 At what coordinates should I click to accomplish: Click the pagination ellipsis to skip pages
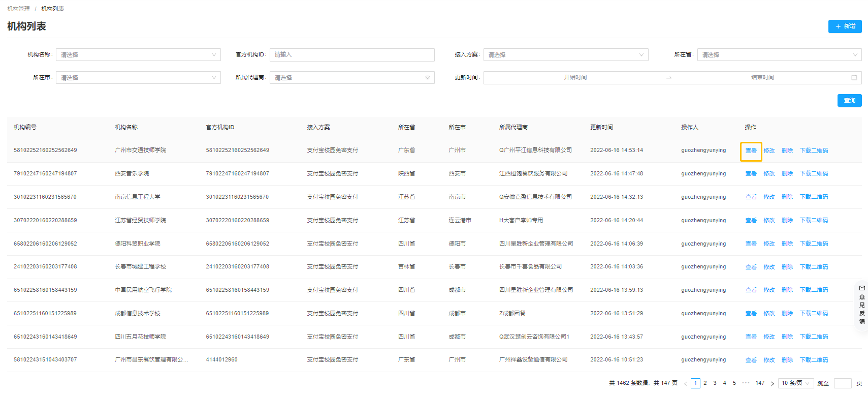(x=746, y=383)
